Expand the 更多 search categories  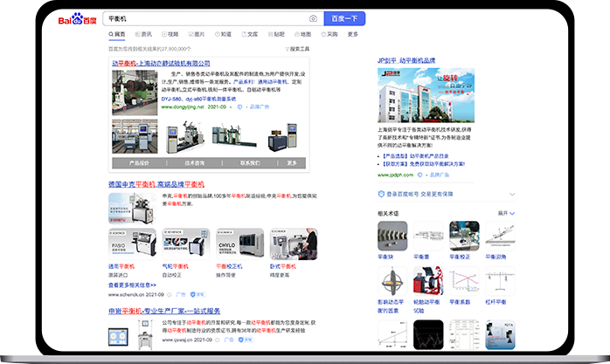click(x=353, y=35)
